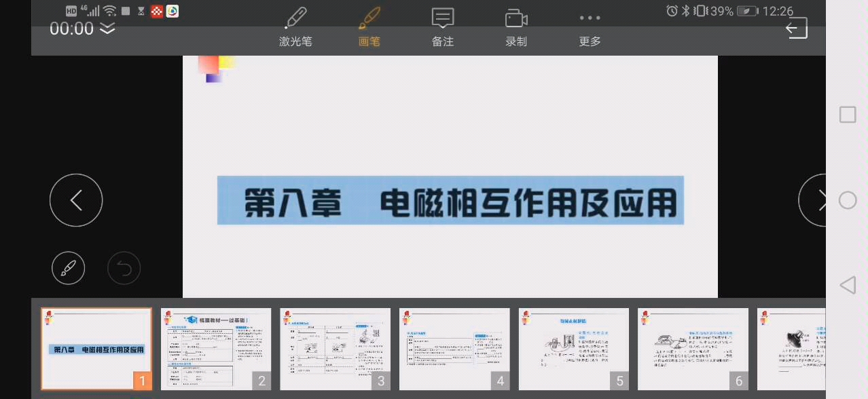868x399 pixels.
Task: Undo the last annotation
Action: coord(124,267)
